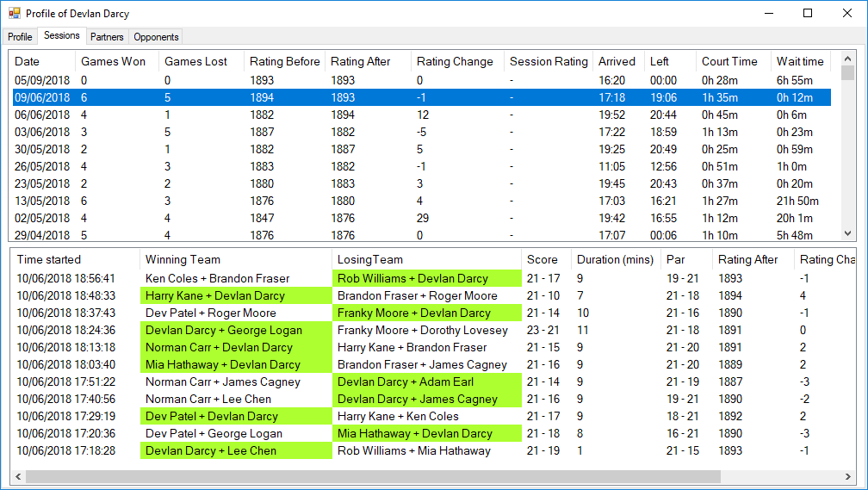The width and height of the screenshot is (868, 490).
Task: Select the 23/05/2018 session row
Action: tap(421, 183)
